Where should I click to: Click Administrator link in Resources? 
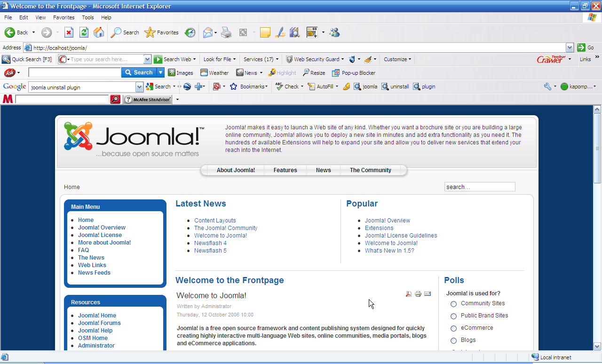point(96,346)
